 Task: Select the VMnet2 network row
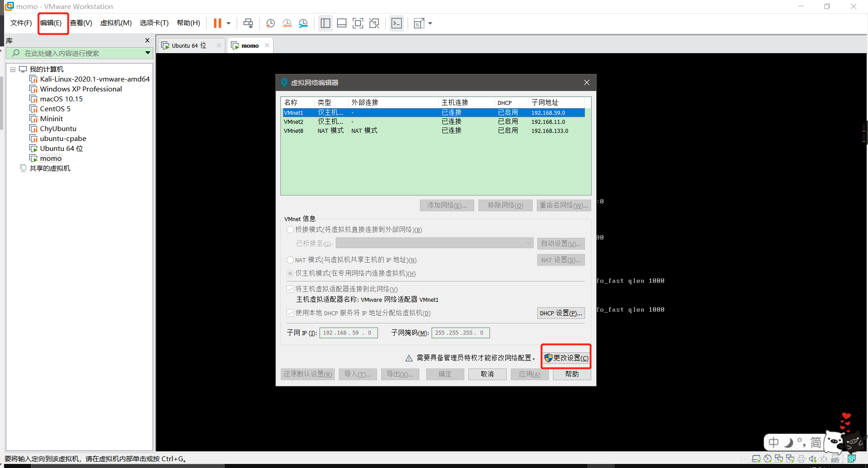pos(434,122)
